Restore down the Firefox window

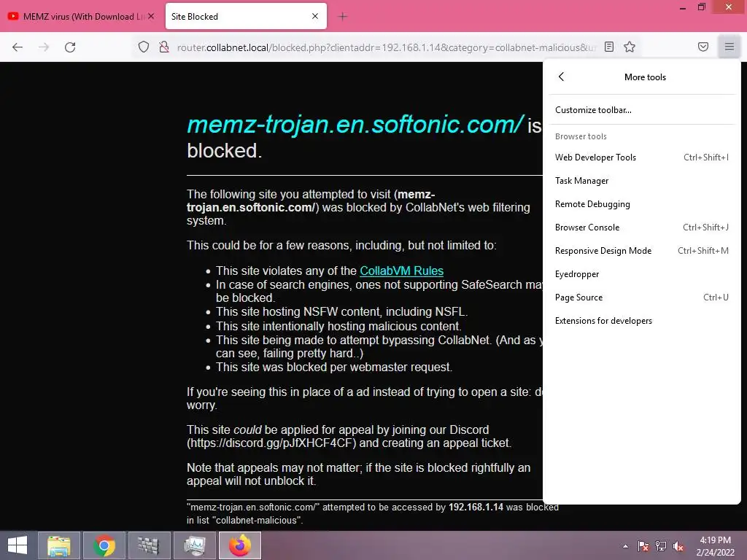[701, 7]
